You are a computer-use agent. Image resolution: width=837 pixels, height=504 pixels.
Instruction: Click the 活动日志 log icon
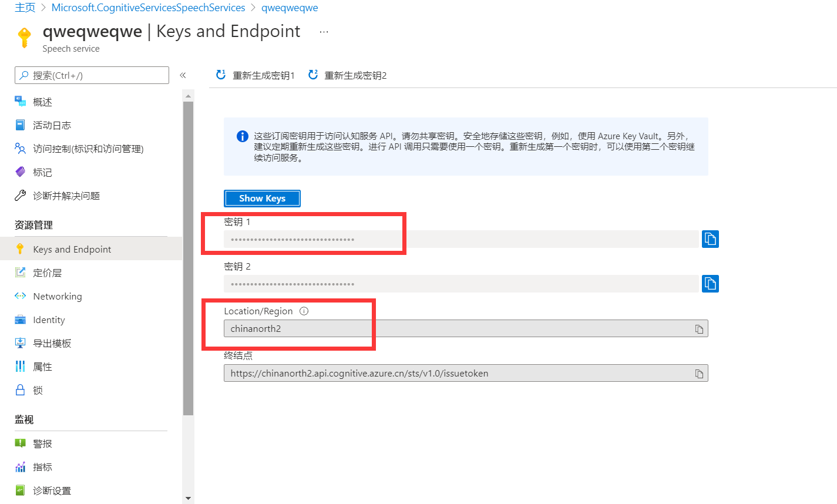click(20, 125)
